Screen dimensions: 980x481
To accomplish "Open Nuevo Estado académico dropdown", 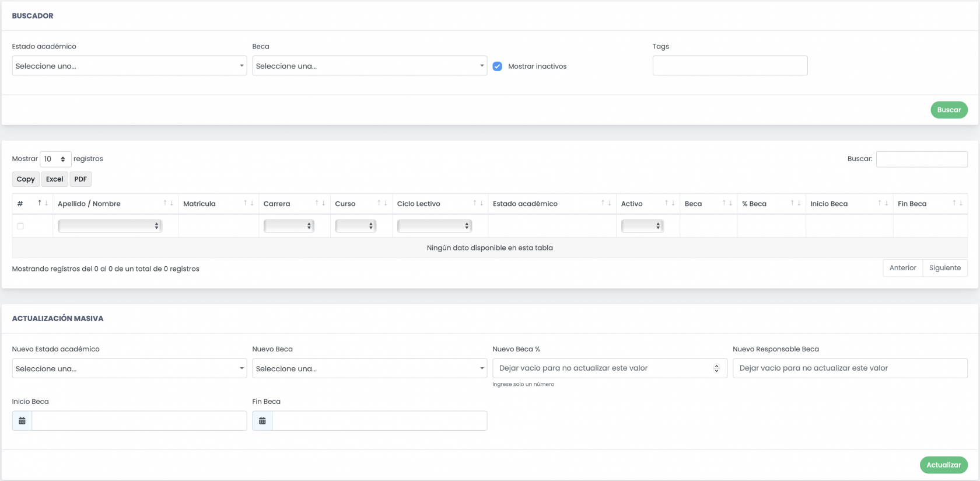I will pyautogui.click(x=129, y=368).
